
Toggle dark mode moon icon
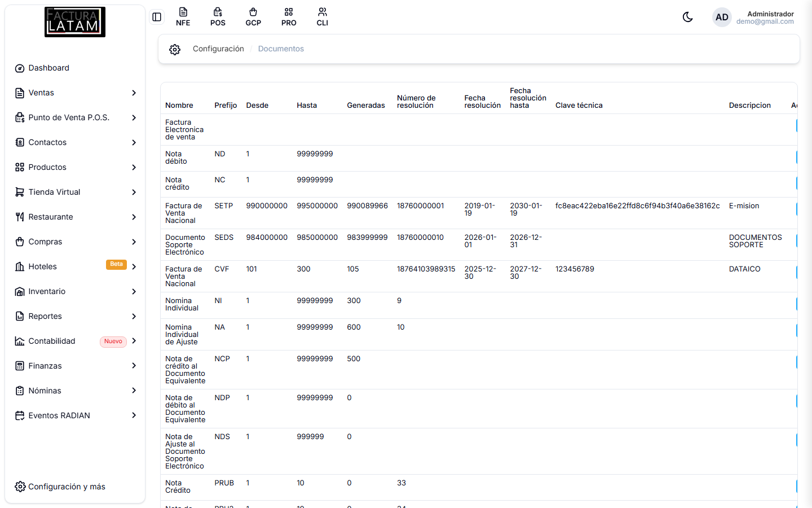pyautogui.click(x=687, y=17)
